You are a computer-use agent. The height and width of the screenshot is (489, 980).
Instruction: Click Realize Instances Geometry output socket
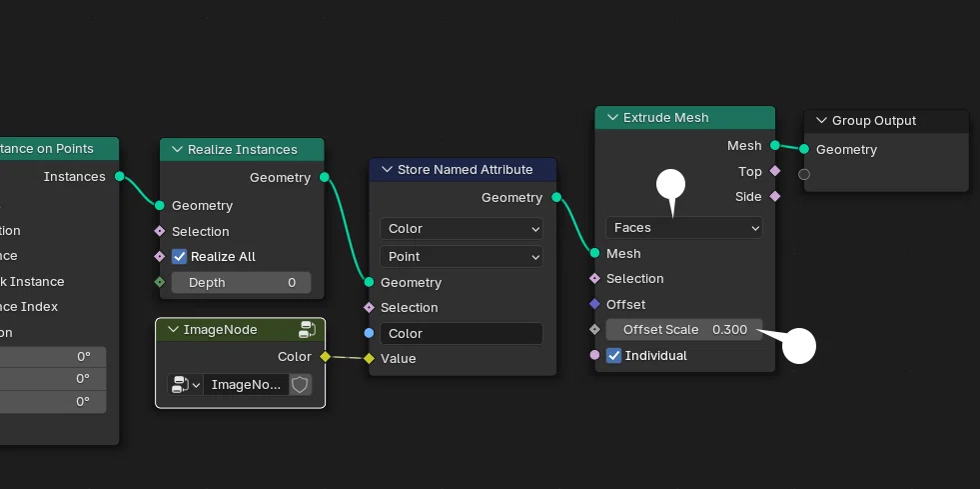point(324,177)
